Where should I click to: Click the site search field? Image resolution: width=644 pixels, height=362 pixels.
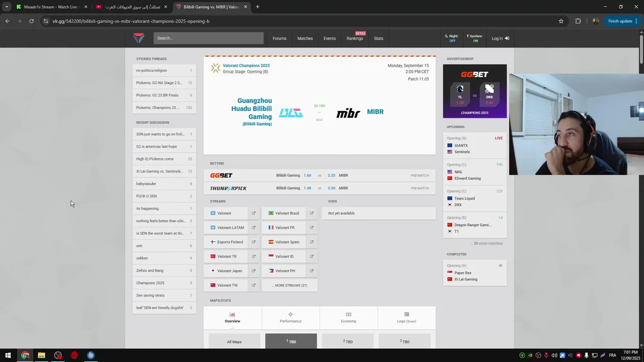point(208,38)
